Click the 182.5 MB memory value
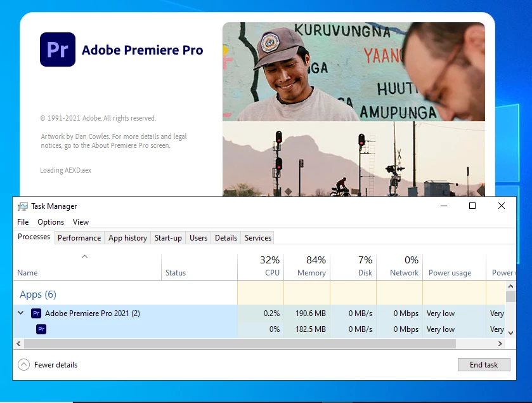Screen dimensions: 532x403 coord(311,329)
